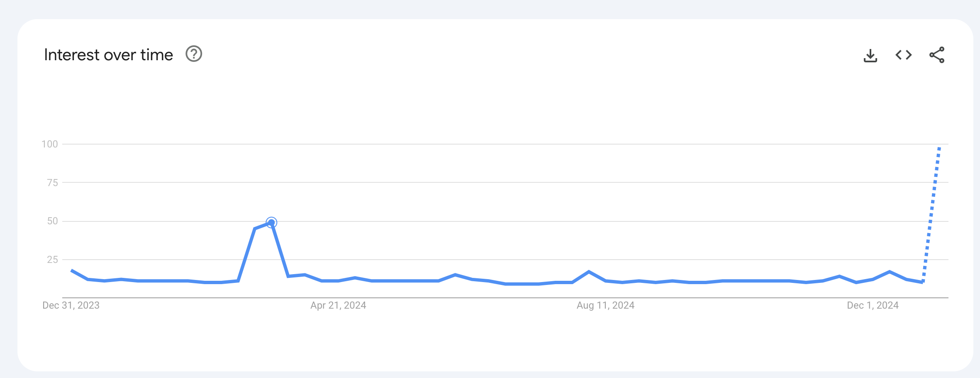
Task: Click the Interest over time heading
Action: click(108, 55)
